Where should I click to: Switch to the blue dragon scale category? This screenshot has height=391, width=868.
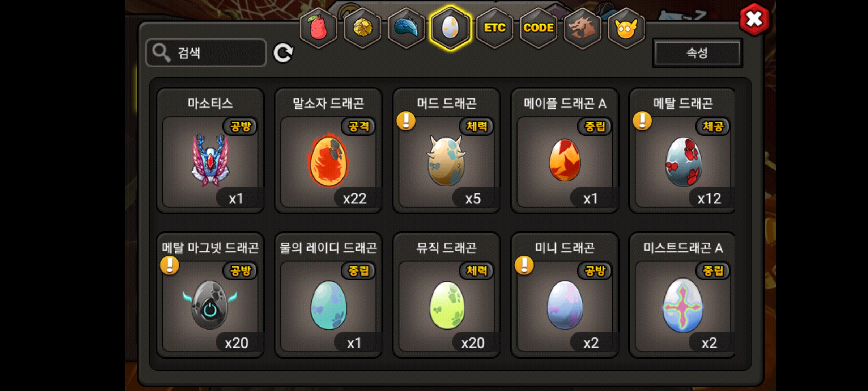pos(406,28)
